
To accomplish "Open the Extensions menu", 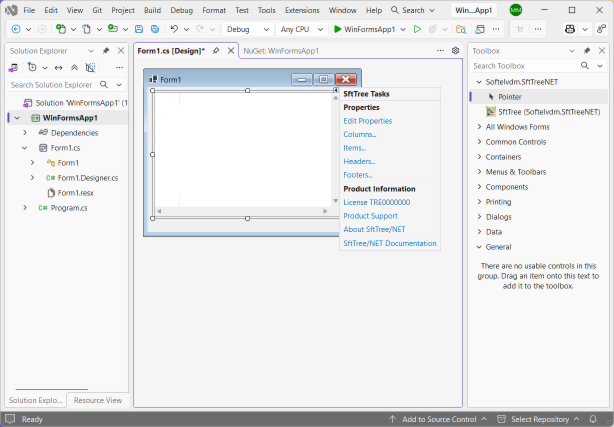I will (302, 10).
